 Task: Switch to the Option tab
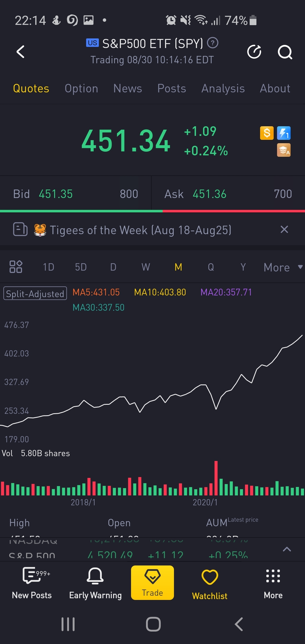point(81,89)
